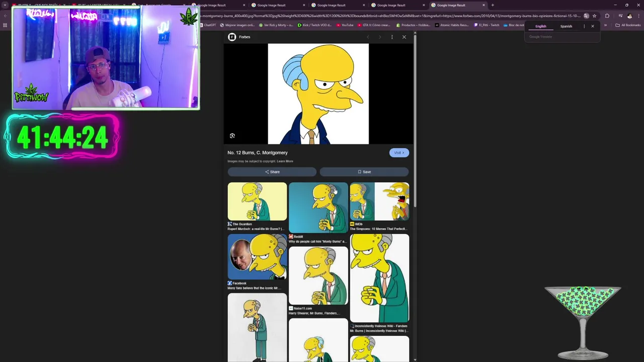The width and height of the screenshot is (644, 362).
Task: Click 'Rupert Murdoch: a real-life Mr Burns?' caption
Action: (x=256, y=229)
